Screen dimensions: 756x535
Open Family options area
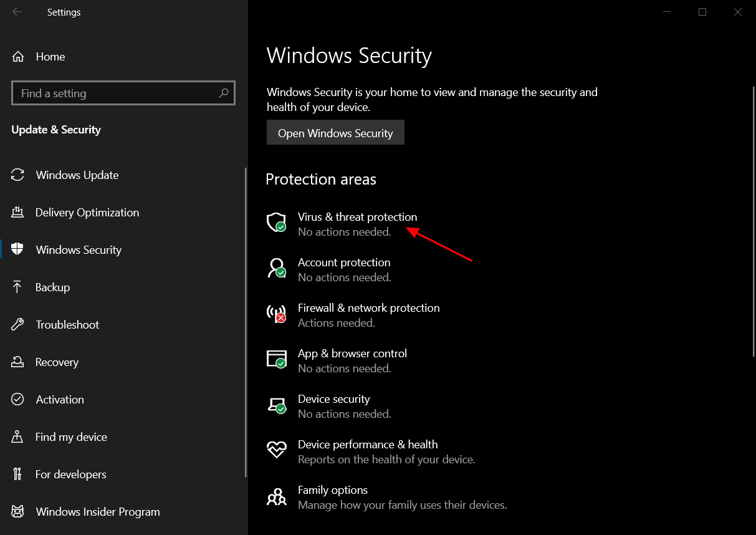tap(333, 490)
